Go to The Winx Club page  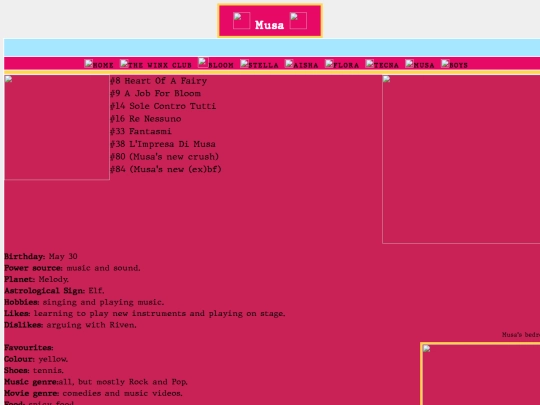[x=160, y=65]
